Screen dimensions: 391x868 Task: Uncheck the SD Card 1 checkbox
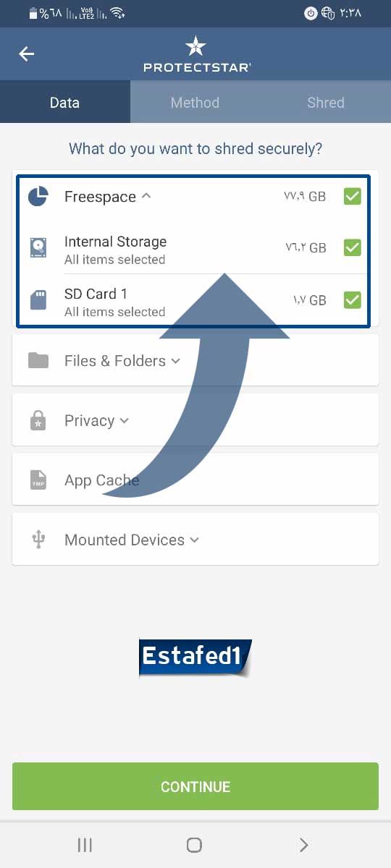352,299
